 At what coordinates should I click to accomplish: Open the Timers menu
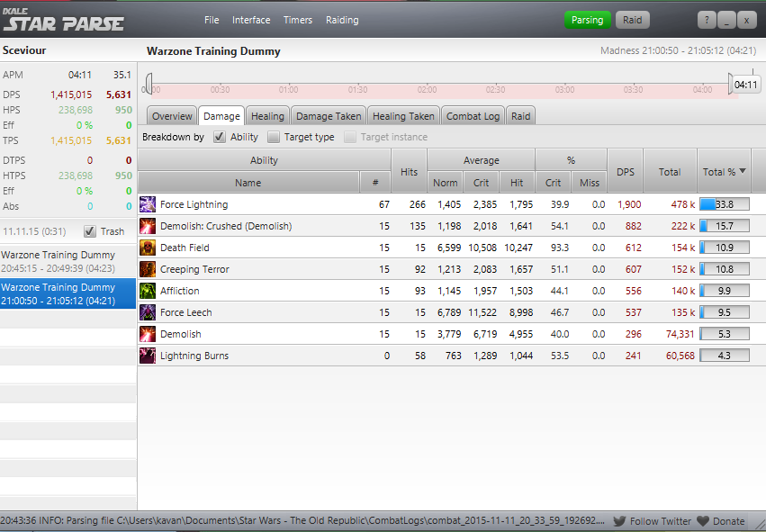pos(298,20)
